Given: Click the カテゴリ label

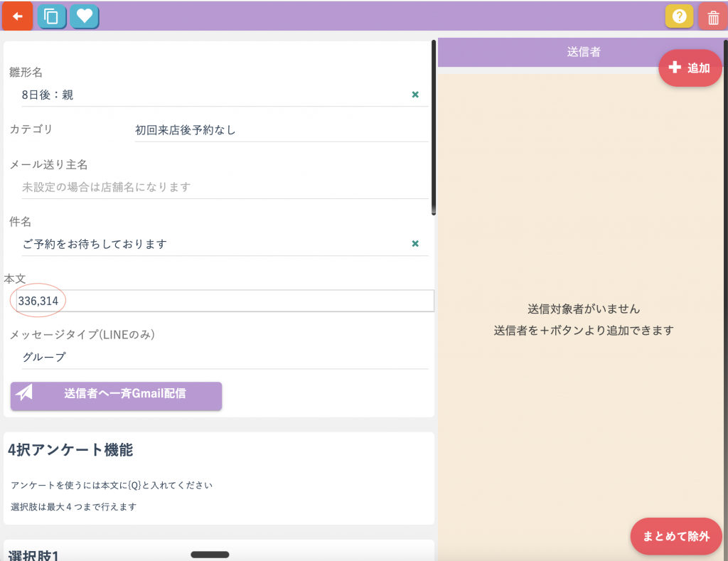Looking at the screenshot, I should [31, 129].
